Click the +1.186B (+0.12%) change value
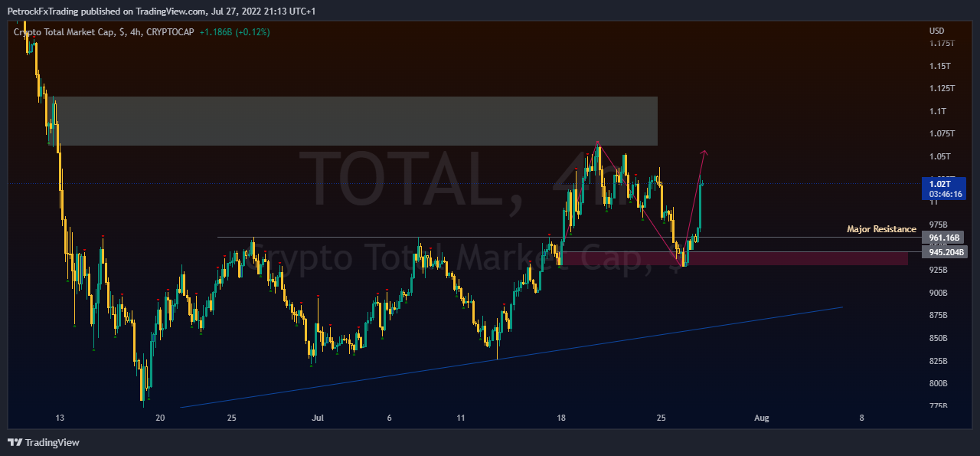This screenshot has width=980, height=456. (234, 31)
